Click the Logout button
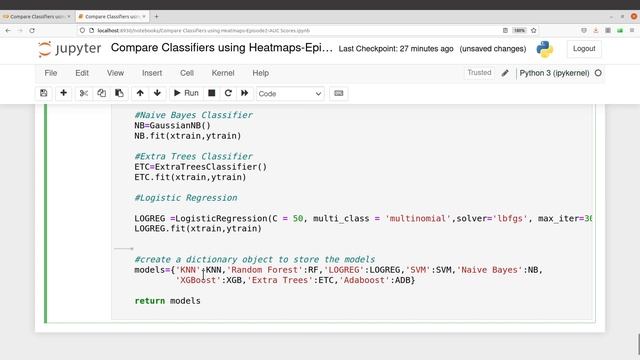The height and width of the screenshot is (360, 640). [x=584, y=49]
